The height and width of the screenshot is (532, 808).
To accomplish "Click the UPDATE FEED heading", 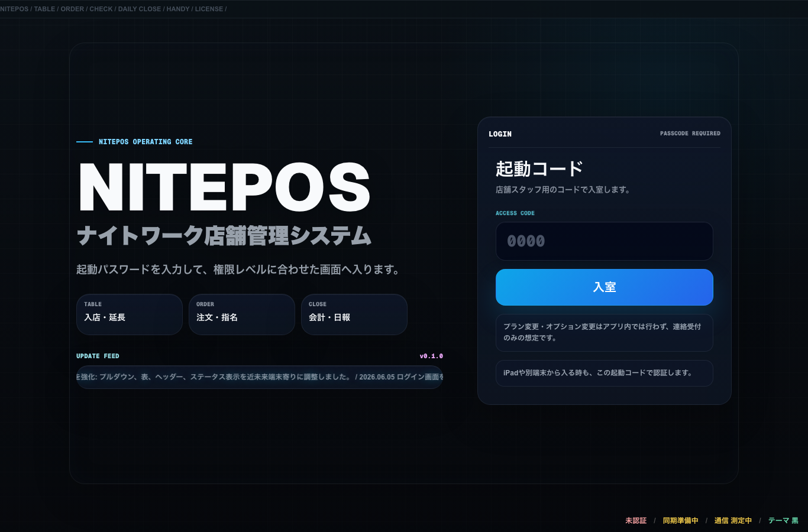I will 98,356.
